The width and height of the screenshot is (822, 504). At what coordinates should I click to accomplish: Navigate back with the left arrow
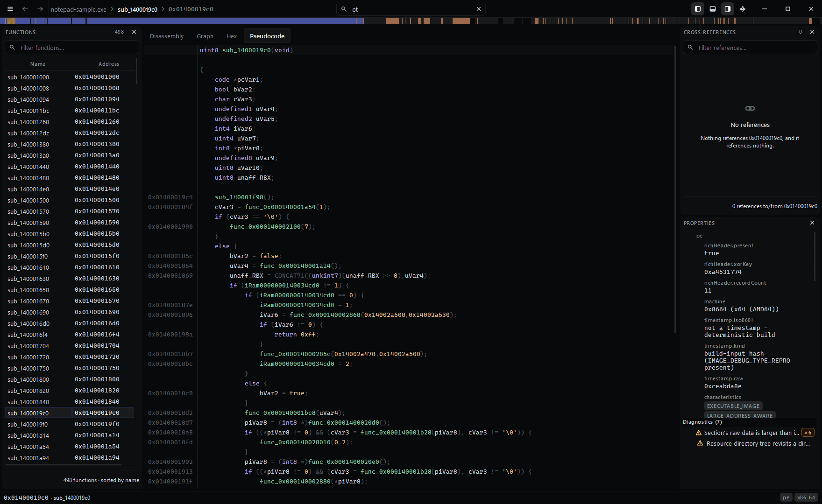pyautogui.click(x=25, y=9)
